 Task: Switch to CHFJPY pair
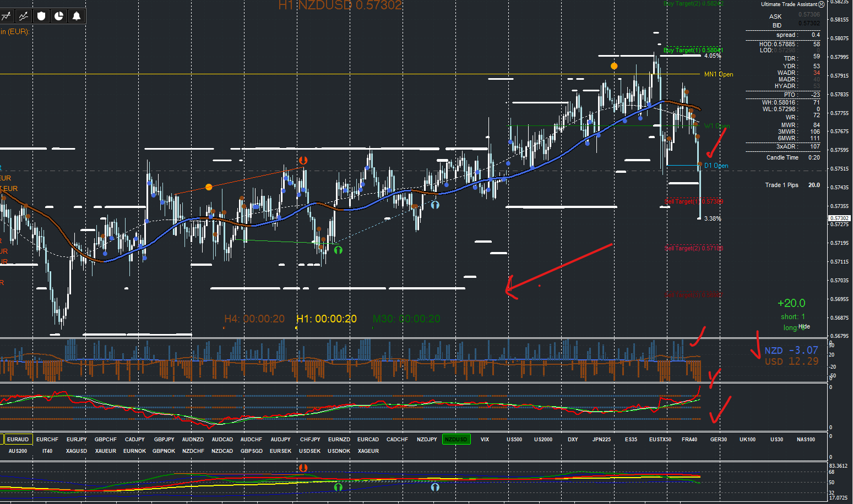click(310, 439)
